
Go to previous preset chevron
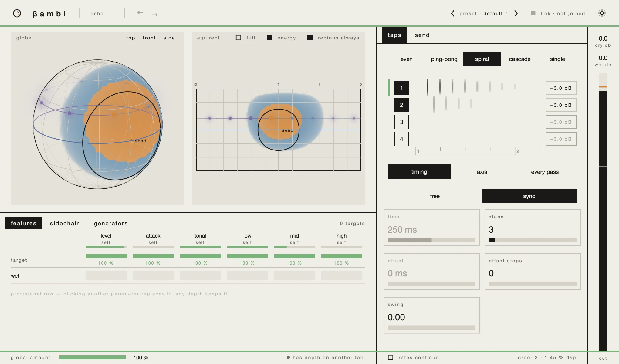point(452,13)
